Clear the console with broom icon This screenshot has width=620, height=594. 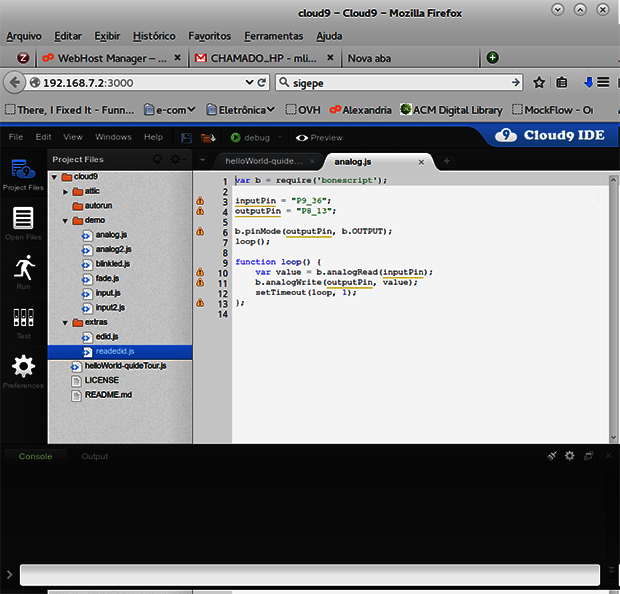[x=552, y=456]
